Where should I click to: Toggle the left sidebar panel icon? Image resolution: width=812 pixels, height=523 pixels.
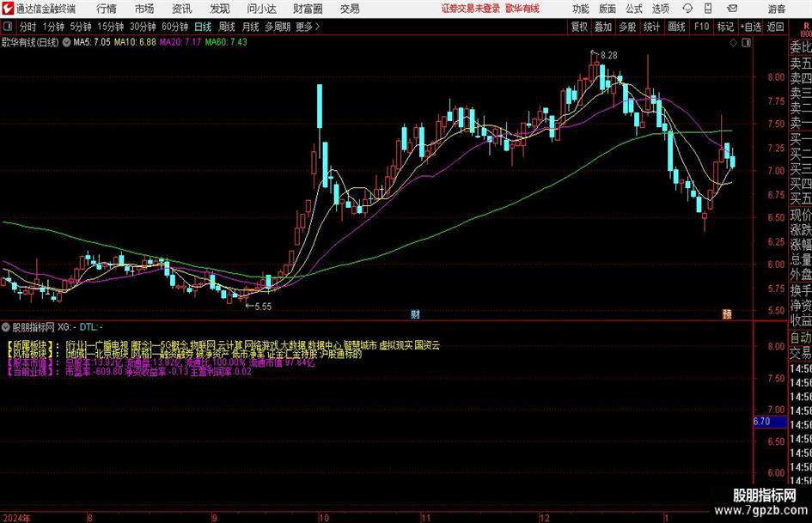[7, 27]
